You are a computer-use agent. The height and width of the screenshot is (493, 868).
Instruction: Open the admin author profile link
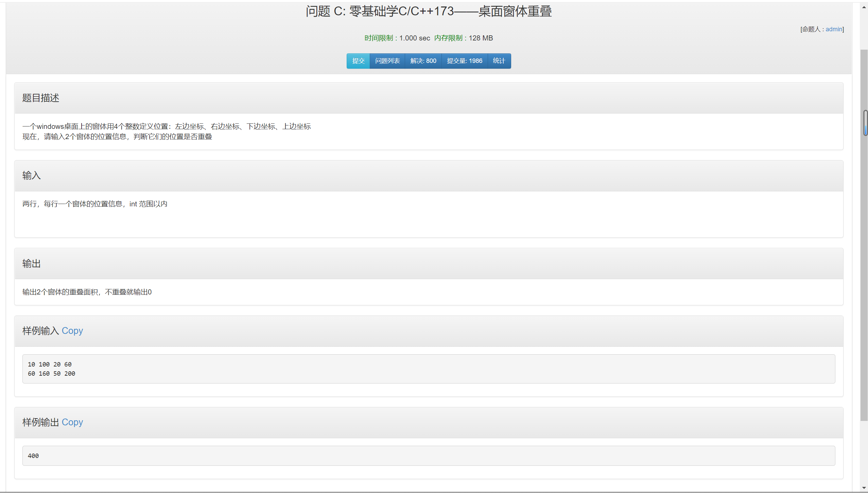point(834,29)
